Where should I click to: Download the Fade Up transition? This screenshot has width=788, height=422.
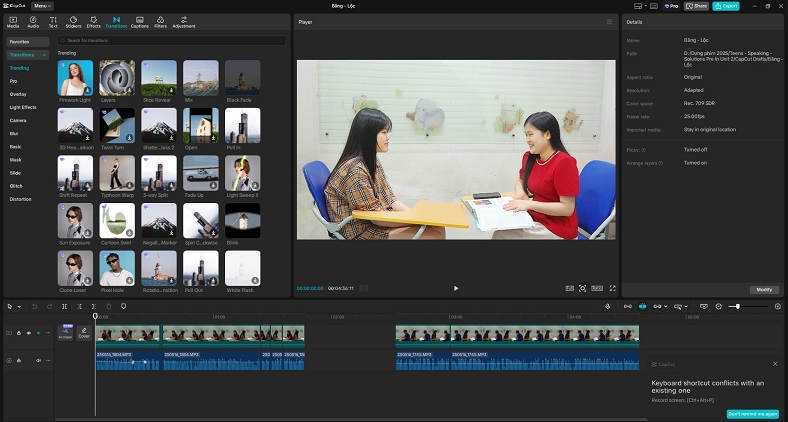pos(213,185)
